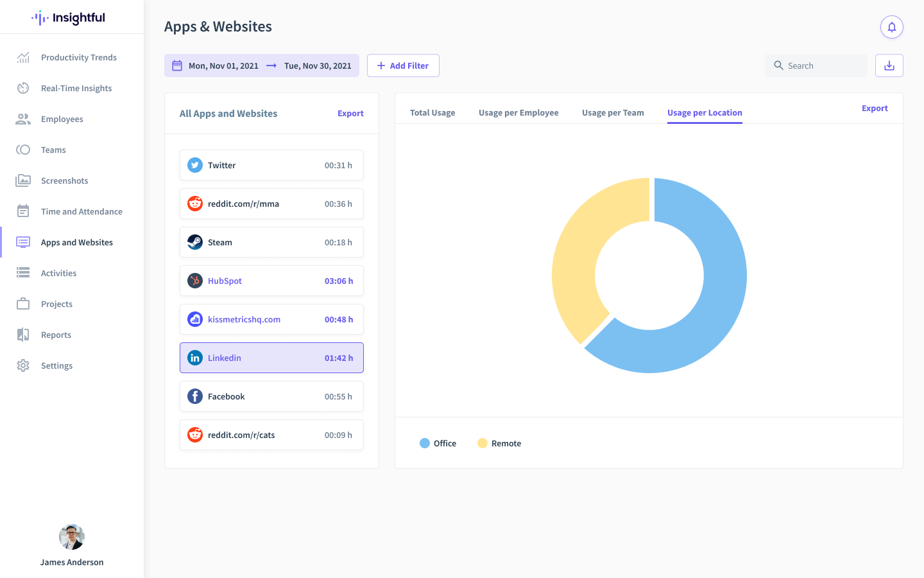924x578 pixels.
Task: Click the download icon beside the search bar
Action: tap(889, 65)
